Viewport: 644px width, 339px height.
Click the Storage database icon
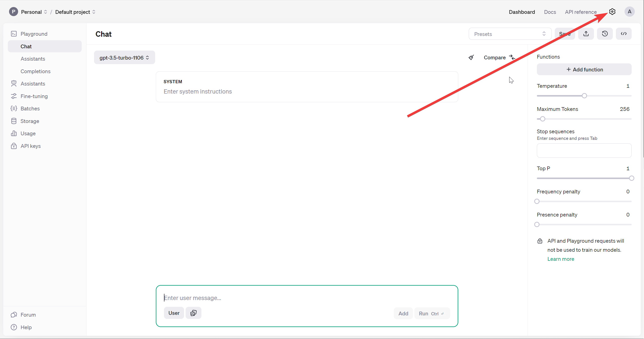click(x=14, y=121)
